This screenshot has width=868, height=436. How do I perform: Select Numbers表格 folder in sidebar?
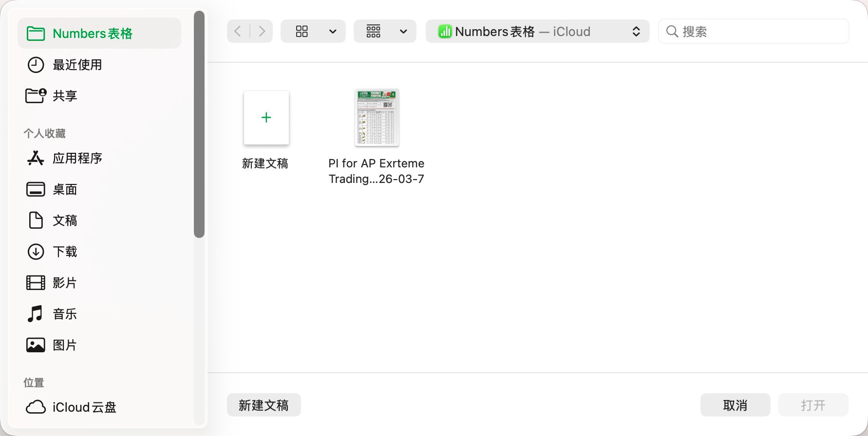[93, 34]
